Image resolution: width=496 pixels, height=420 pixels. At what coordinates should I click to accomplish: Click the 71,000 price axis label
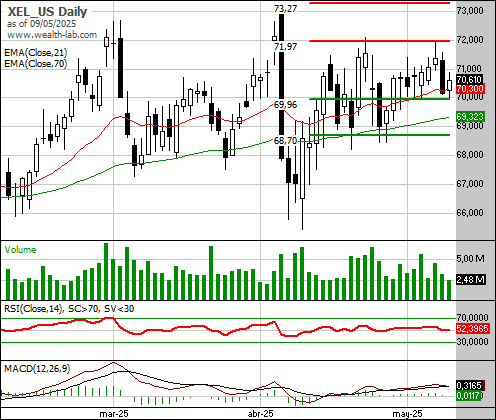coord(469,69)
